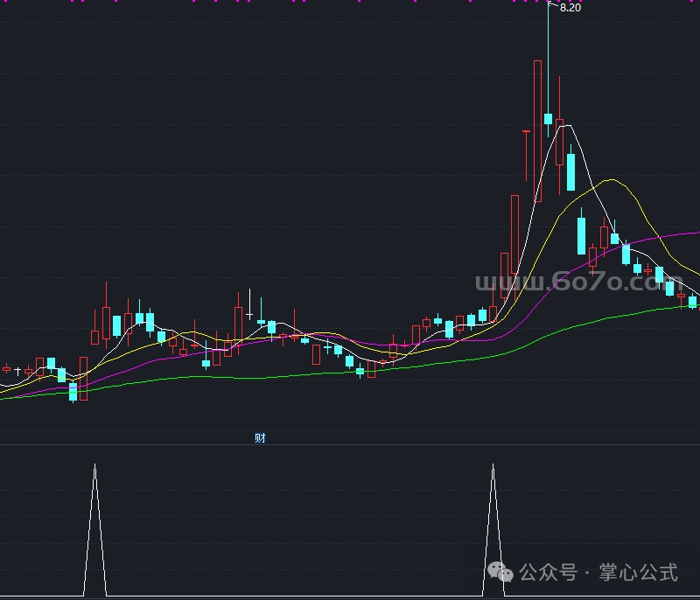Click the second signal spike in indicator panel
Image resolution: width=700 pixels, height=600 pixels.
(493, 529)
